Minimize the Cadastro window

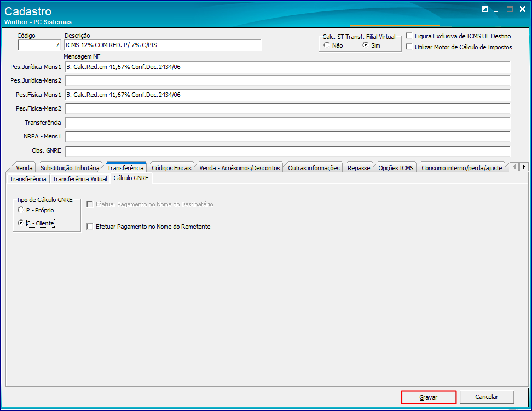[x=496, y=10]
